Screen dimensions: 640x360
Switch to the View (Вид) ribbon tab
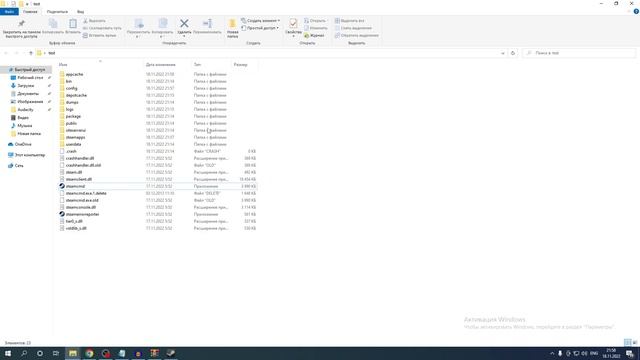tap(80, 12)
